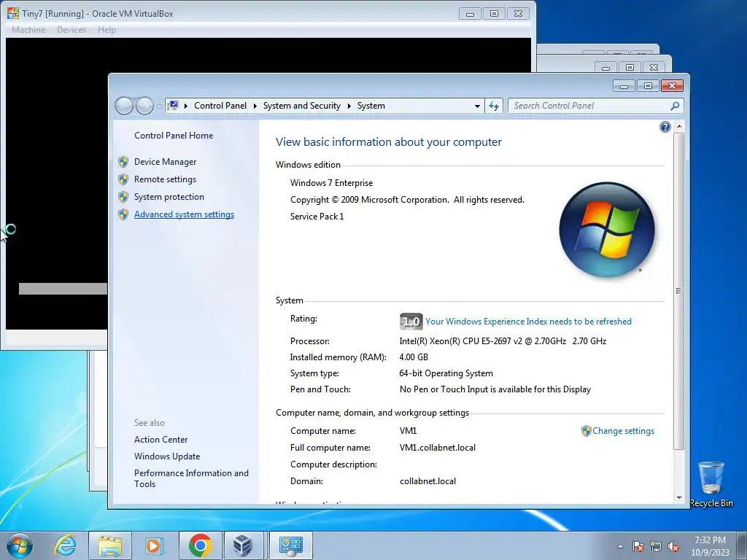The height and width of the screenshot is (560, 747).
Task: Click the Intel Xeon processor text
Action: click(503, 341)
